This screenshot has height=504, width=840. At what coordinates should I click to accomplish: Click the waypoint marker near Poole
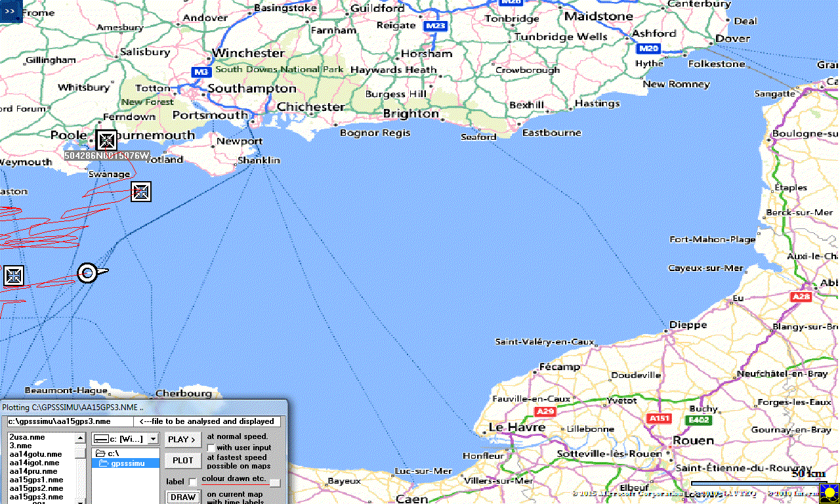[106, 140]
